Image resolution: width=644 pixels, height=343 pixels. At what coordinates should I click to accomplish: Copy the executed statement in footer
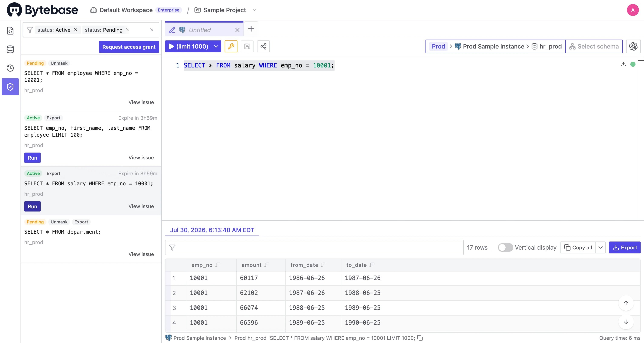coord(420,338)
